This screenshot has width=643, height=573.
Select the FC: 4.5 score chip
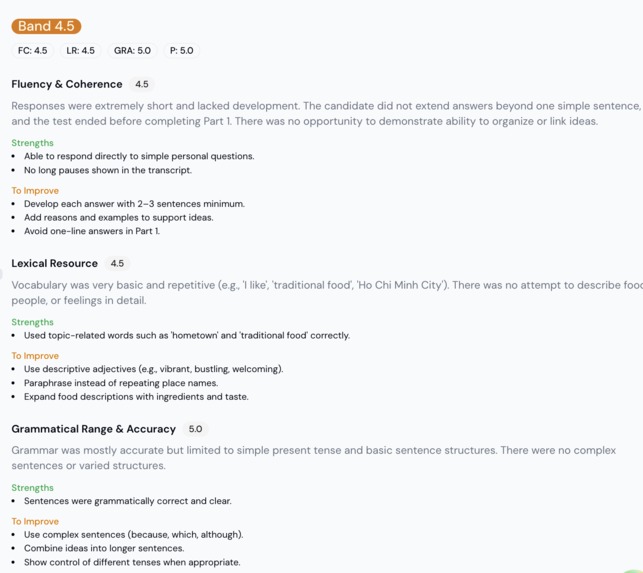point(33,50)
